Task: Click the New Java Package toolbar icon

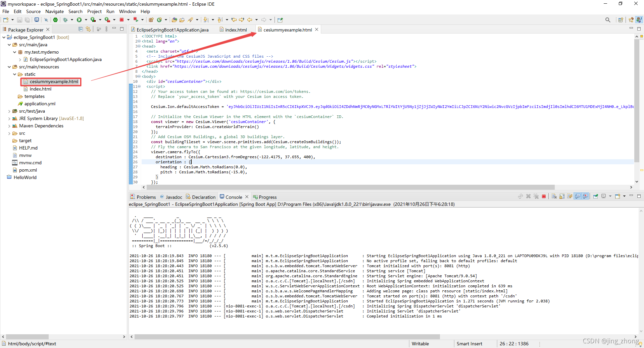Action: 151,20
